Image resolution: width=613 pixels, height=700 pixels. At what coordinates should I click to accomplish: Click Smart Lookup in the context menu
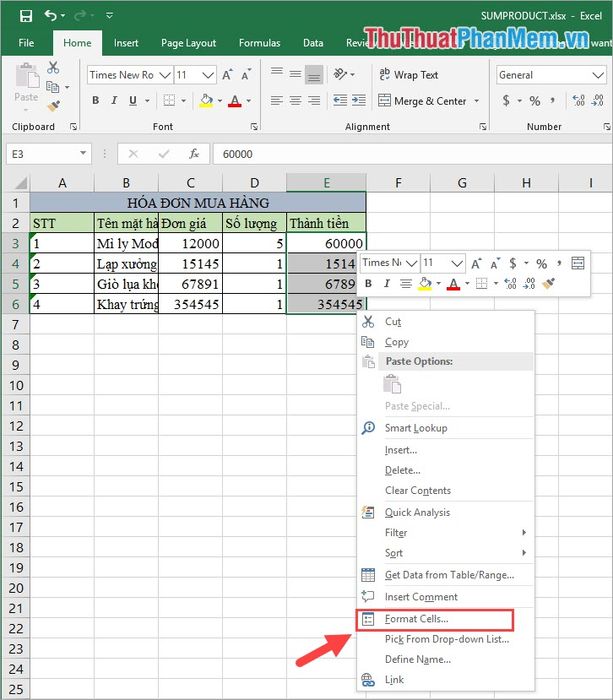446,428
